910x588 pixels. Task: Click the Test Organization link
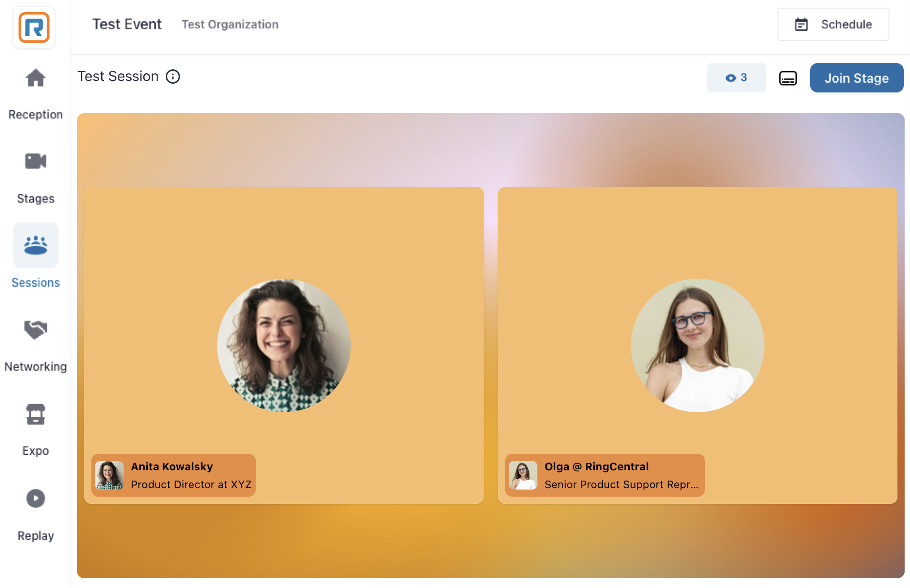coord(230,24)
